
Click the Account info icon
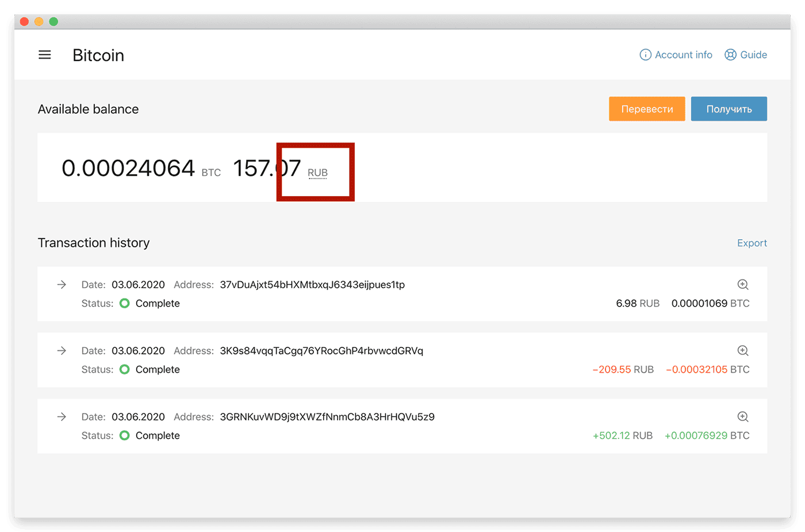click(646, 55)
